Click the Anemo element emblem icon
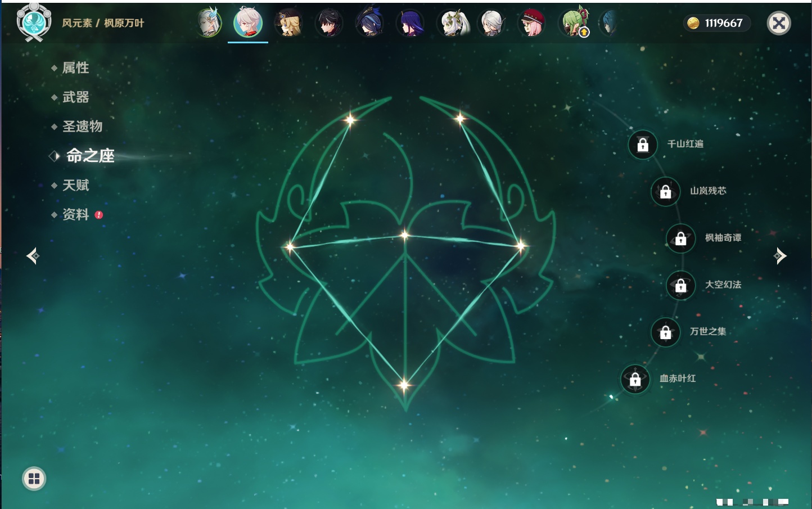812x509 pixels. point(34,22)
